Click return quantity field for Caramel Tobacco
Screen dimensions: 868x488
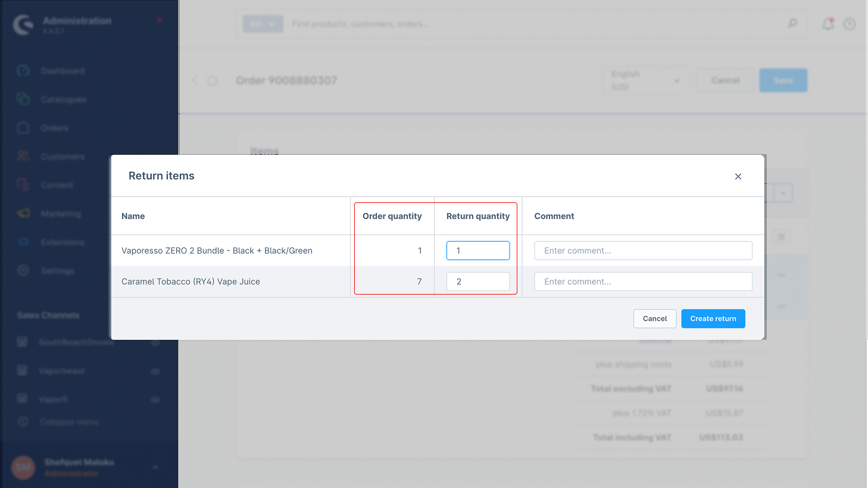click(477, 281)
